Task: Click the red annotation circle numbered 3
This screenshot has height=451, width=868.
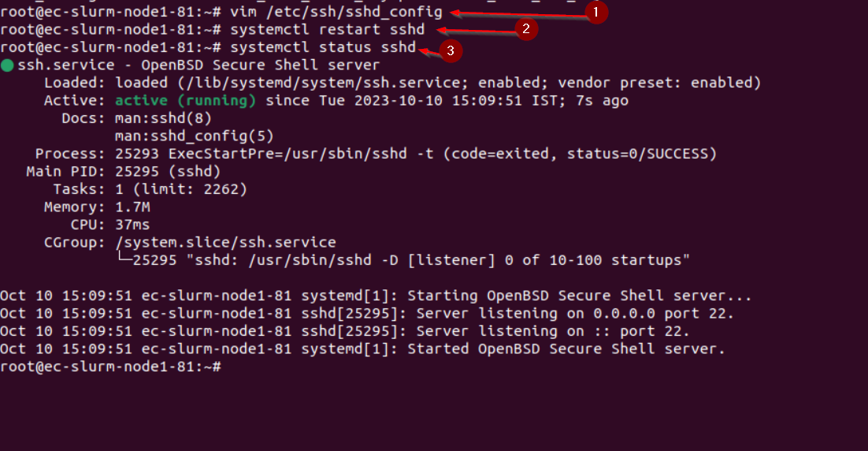Action: pyautogui.click(x=450, y=50)
